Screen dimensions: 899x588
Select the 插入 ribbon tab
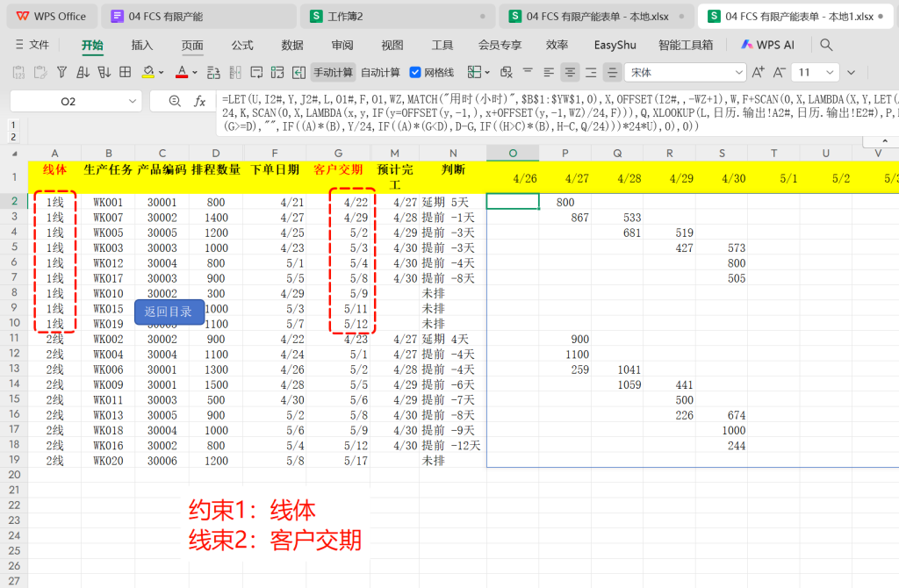click(x=142, y=46)
